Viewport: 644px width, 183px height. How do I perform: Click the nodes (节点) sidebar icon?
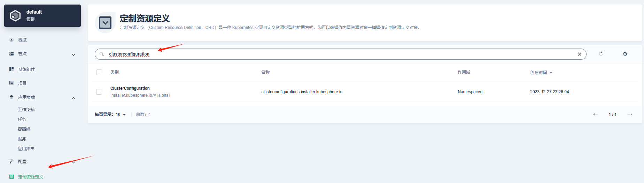pyautogui.click(x=11, y=54)
